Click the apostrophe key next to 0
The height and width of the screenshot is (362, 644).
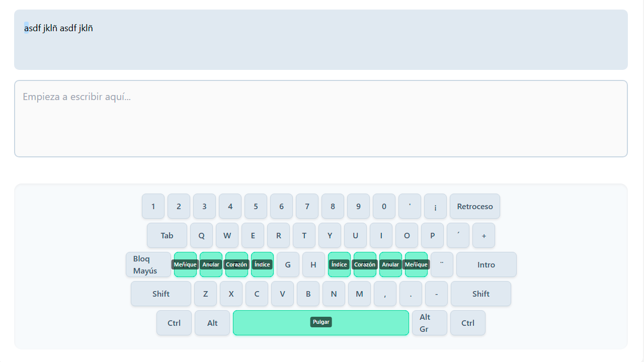coord(410,206)
